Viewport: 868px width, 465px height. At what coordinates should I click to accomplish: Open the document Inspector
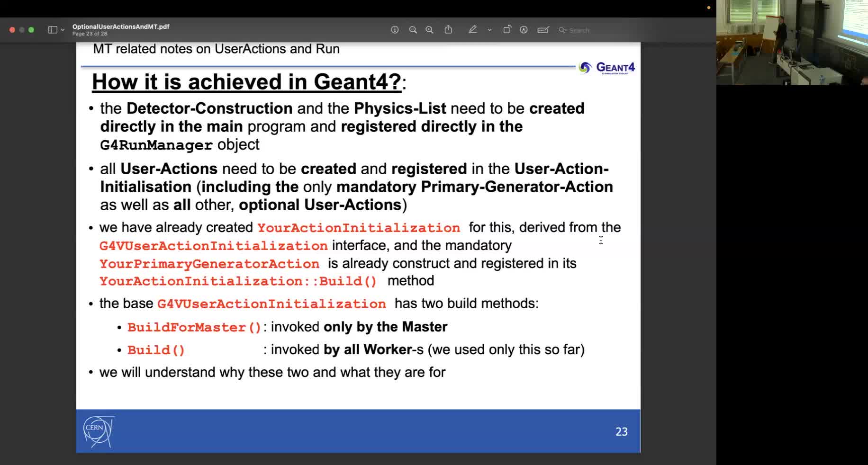point(395,29)
